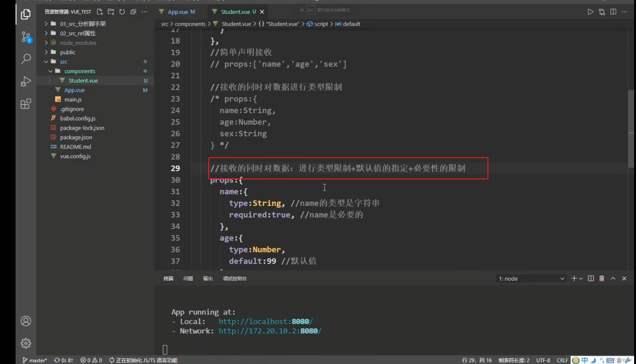Maximize the terminal panel size
636x364 pixels.
coord(613,278)
